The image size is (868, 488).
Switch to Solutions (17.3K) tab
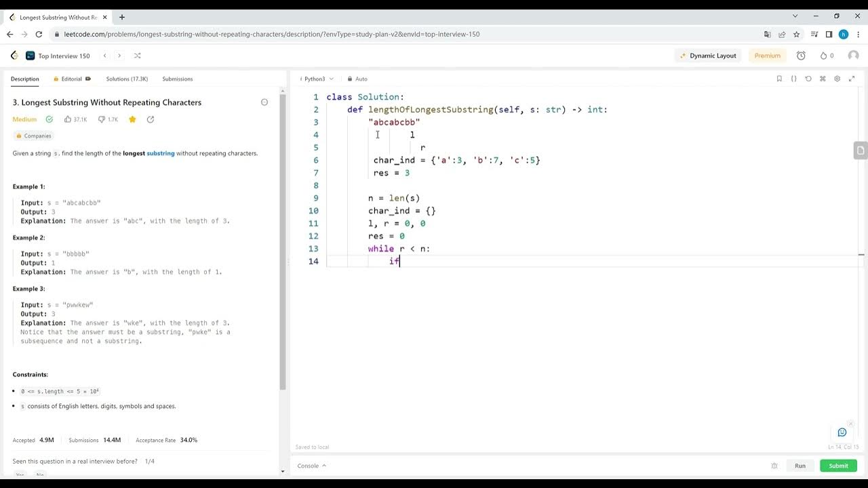(x=127, y=79)
